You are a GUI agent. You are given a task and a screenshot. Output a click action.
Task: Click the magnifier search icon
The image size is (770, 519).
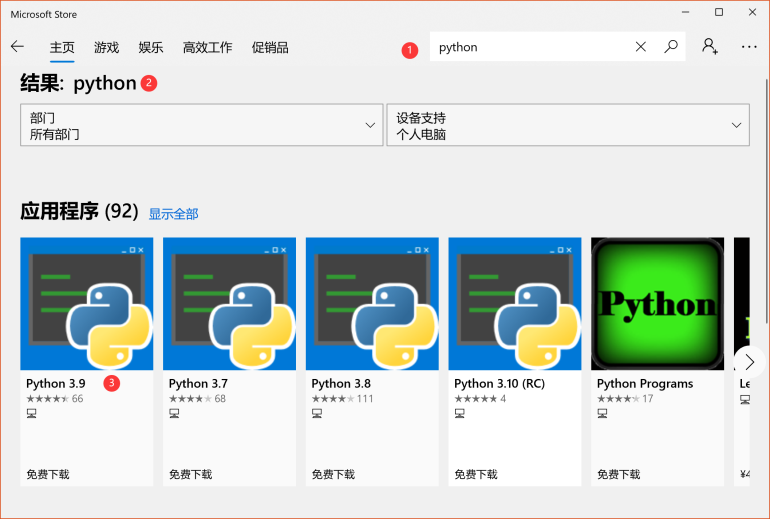671,47
